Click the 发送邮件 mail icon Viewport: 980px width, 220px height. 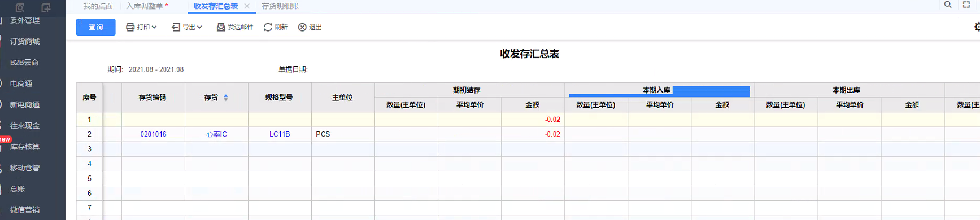221,27
